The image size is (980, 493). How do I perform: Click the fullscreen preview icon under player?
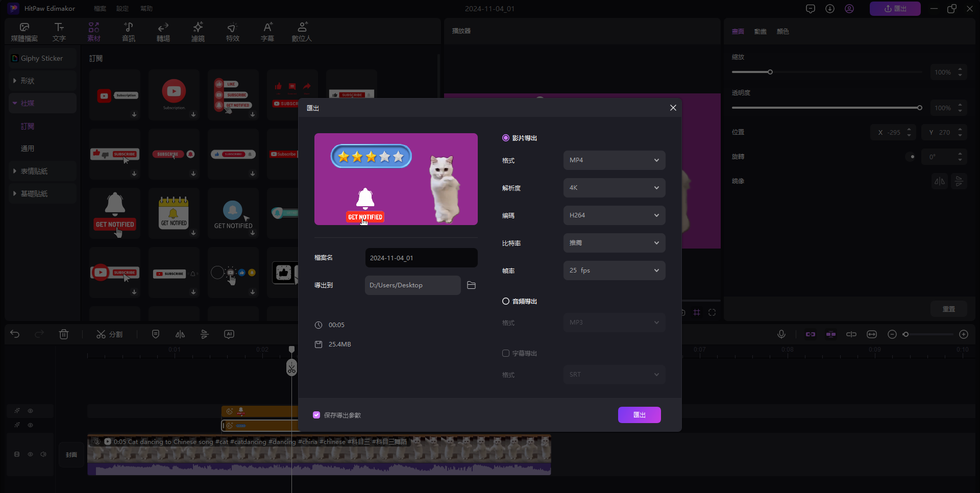click(x=712, y=312)
